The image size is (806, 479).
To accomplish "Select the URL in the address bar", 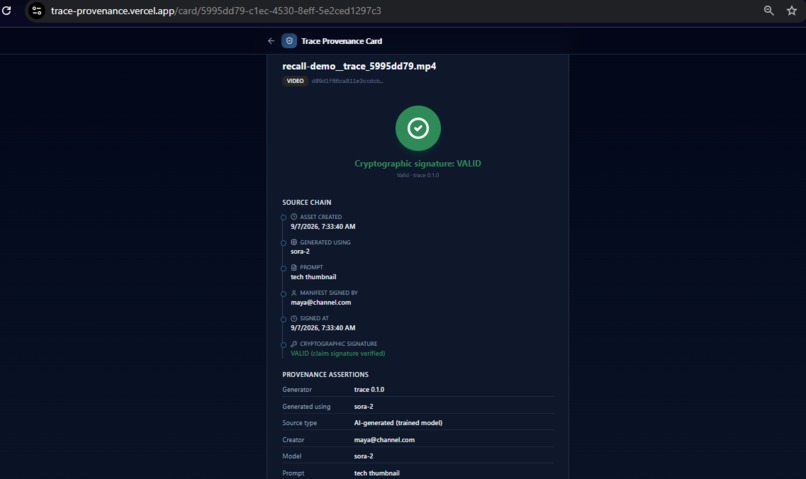I will (216, 11).
